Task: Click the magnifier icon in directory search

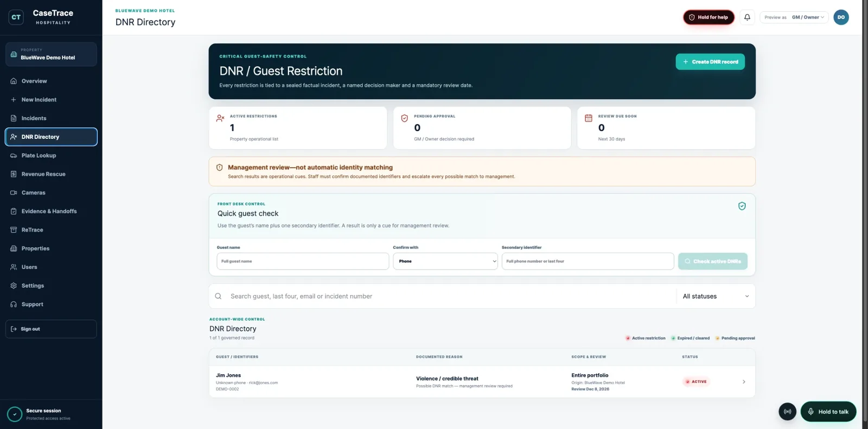Action: (x=218, y=296)
